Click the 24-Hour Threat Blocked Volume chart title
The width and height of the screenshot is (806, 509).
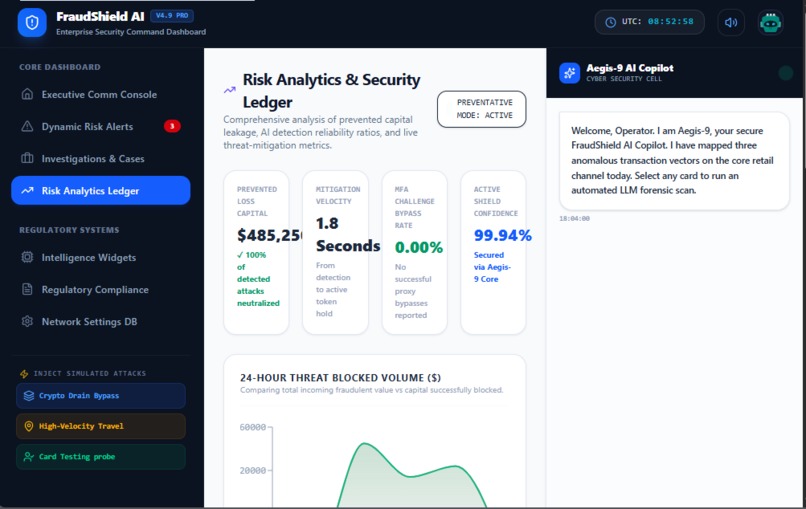tap(340, 378)
